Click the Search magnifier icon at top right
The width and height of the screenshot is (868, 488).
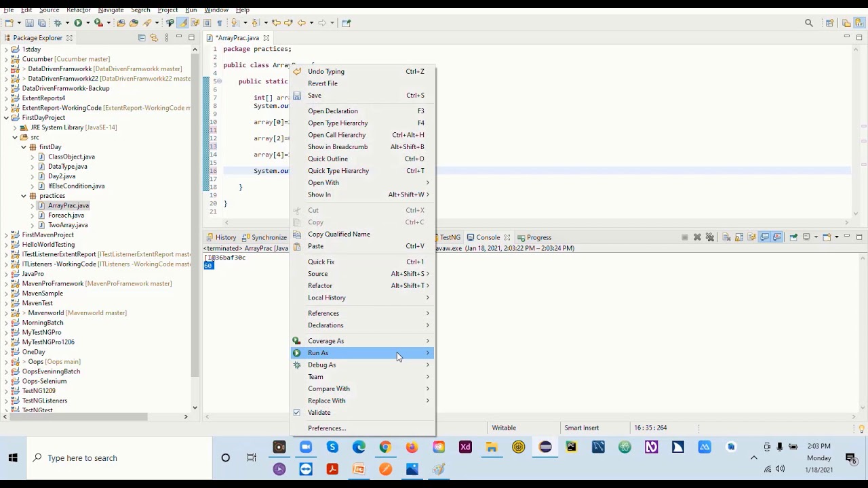tap(808, 23)
